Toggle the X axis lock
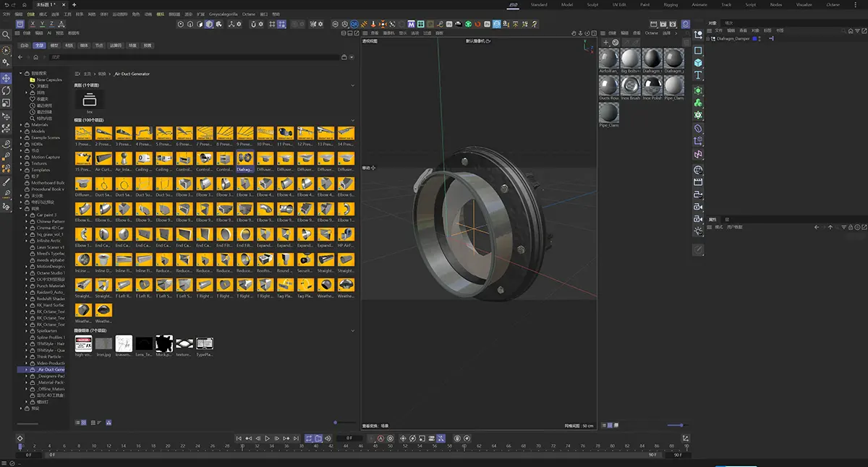The width and height of the screenshot is (868, 467). 34,24
